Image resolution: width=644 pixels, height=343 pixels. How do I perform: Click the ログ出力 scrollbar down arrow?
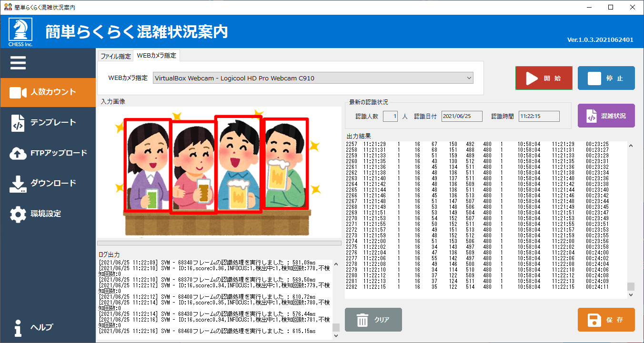tap(336, 335)
